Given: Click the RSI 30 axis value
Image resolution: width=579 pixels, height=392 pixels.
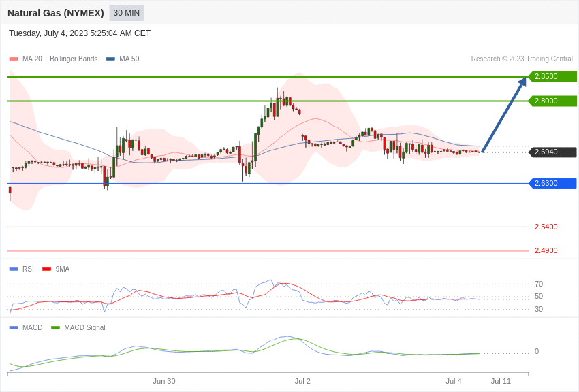Looking at the screenshot, I should [x=539, y=309].
